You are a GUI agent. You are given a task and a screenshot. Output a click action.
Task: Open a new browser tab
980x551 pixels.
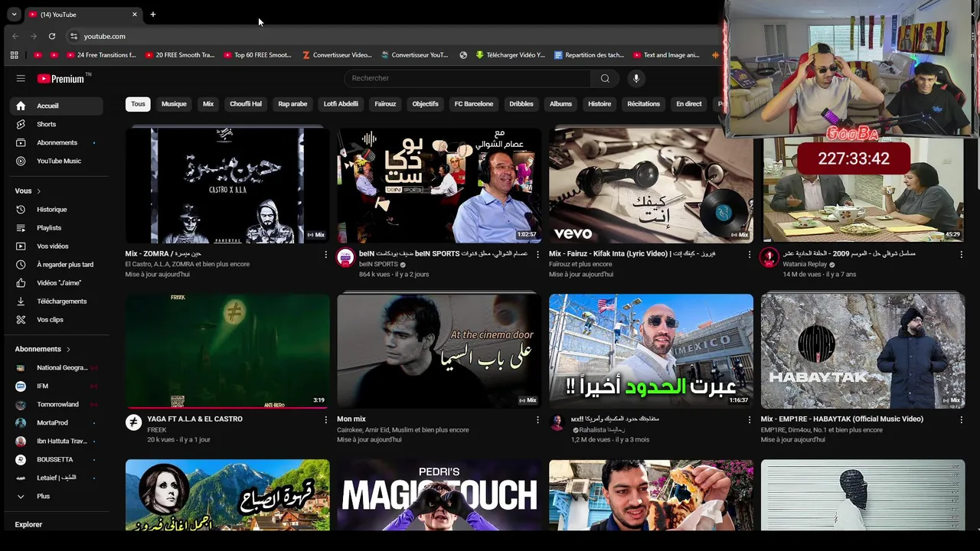[152, 15]
